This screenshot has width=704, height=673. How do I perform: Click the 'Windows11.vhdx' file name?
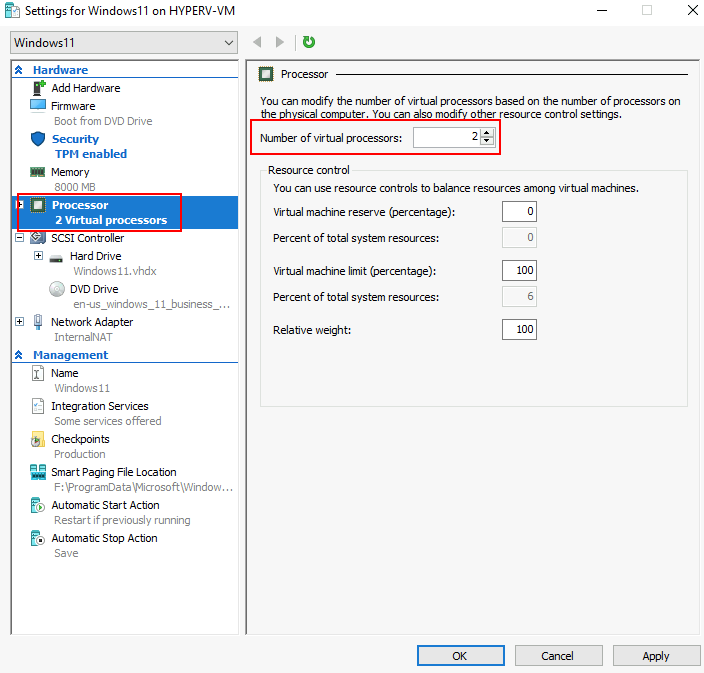[x=115, y=271]
